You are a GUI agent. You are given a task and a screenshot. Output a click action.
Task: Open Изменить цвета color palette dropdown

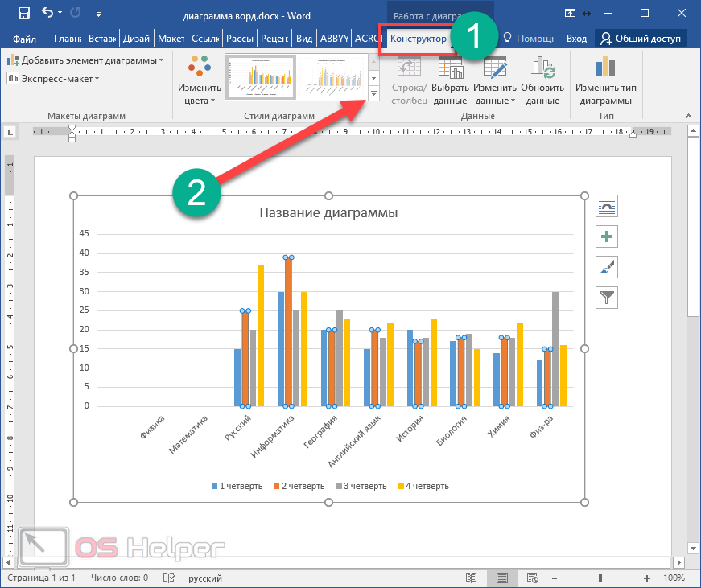[x=199, y=80]
